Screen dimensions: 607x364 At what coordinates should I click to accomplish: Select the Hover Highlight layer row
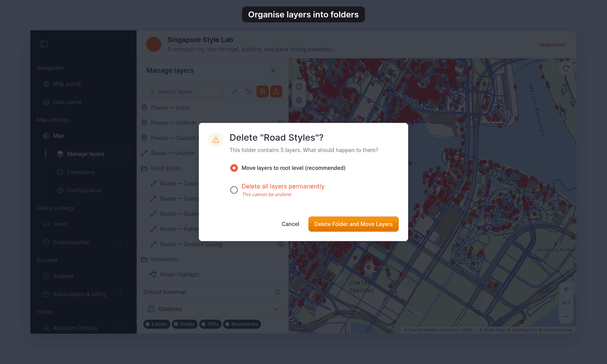click(212, 275)
